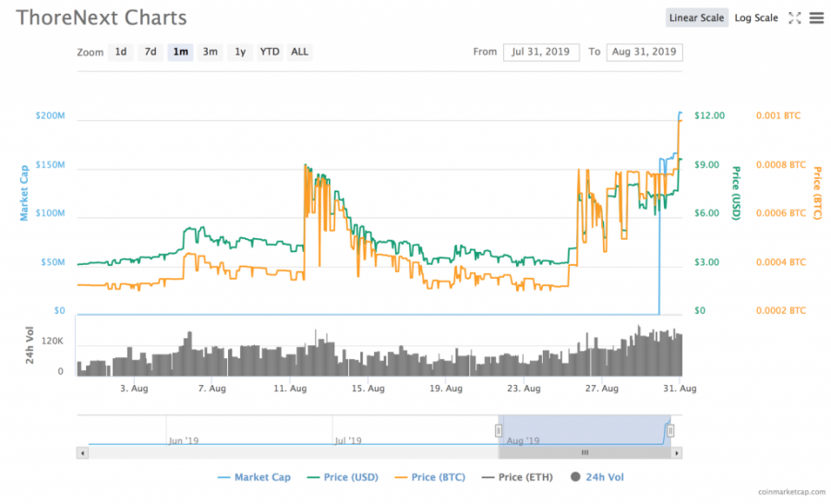The width and height of the screenshot is (831, 504).
Task: Click the Jul '19 label in navigator
Action: tap(348, 441)
